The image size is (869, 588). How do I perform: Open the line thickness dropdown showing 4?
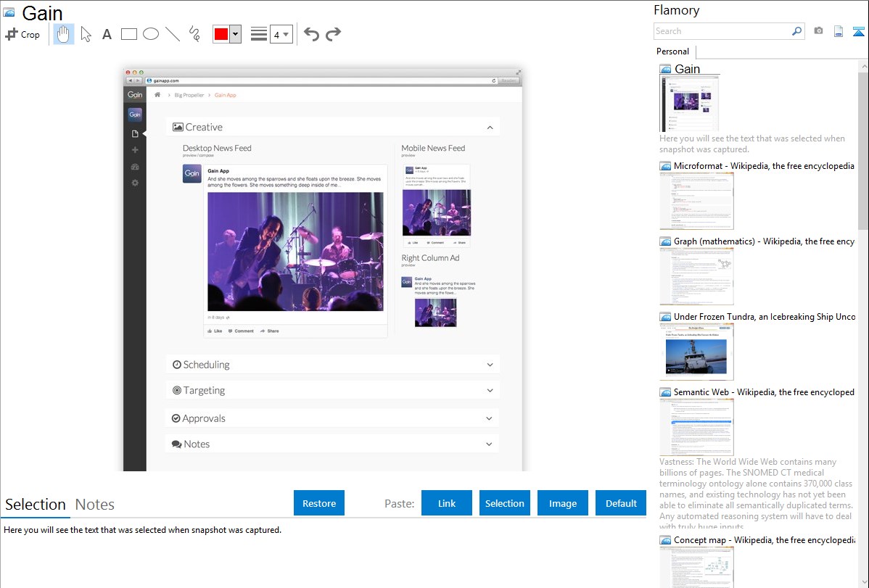281,34
